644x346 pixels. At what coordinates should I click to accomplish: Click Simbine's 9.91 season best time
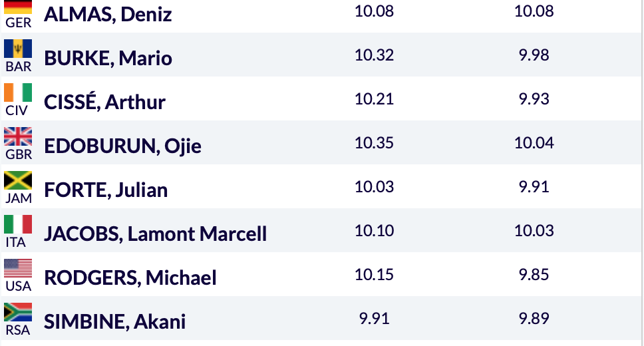tap(374, 319)
